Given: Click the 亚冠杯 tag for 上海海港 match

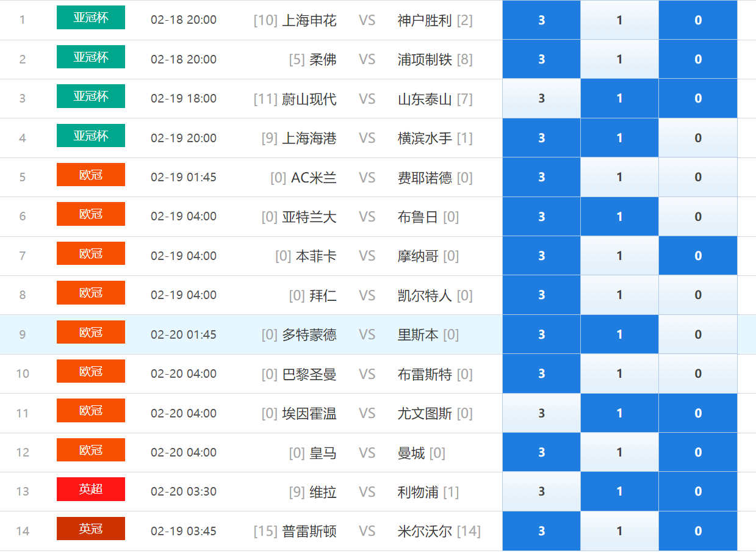Looking at the screenshot, I should point(91,135).
